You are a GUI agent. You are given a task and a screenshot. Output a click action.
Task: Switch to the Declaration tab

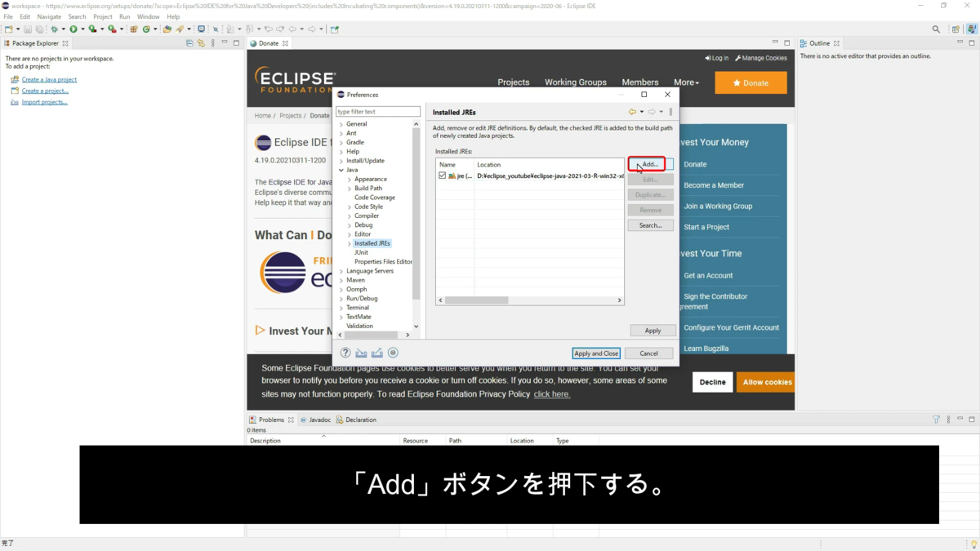coord(356,420)
